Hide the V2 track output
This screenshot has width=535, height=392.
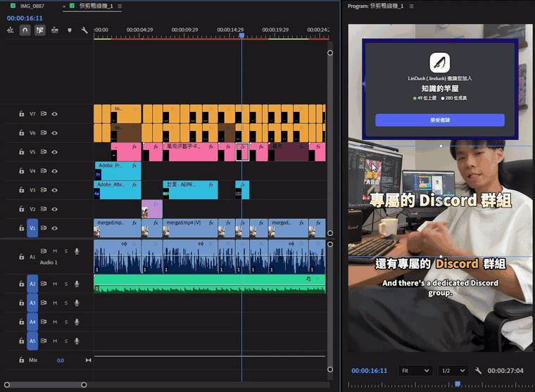55,209
